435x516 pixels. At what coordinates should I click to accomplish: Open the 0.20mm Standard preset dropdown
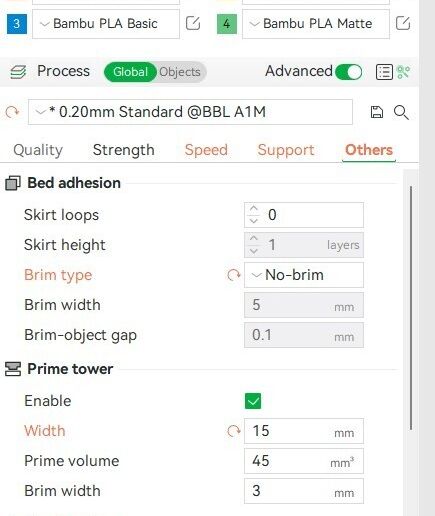(190, 112)
